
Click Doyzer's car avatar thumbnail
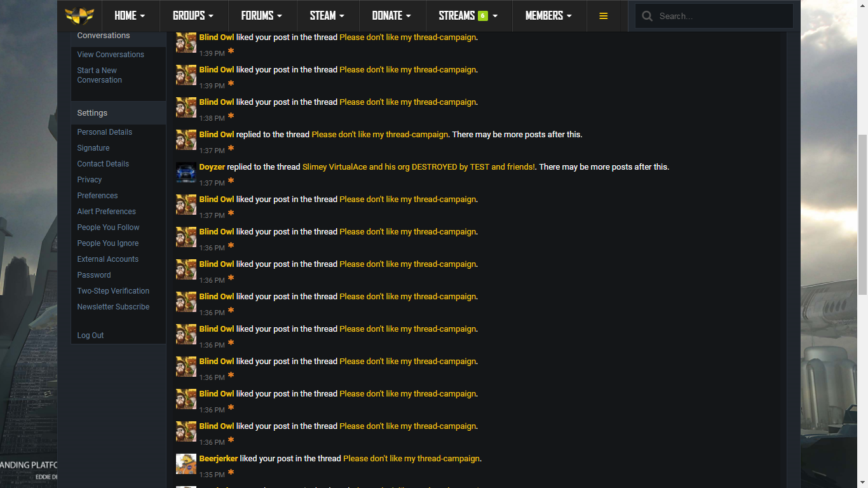coord(186,172)
